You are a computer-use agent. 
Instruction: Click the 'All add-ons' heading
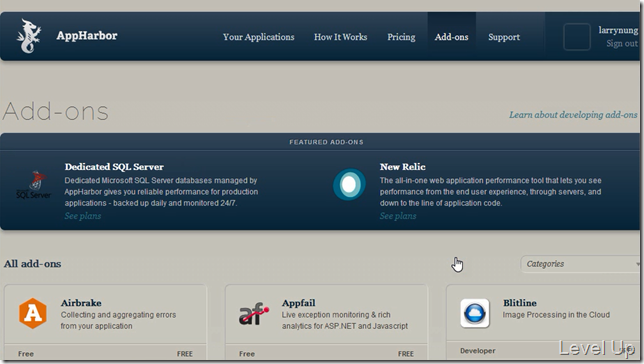(x=32, y=264)
